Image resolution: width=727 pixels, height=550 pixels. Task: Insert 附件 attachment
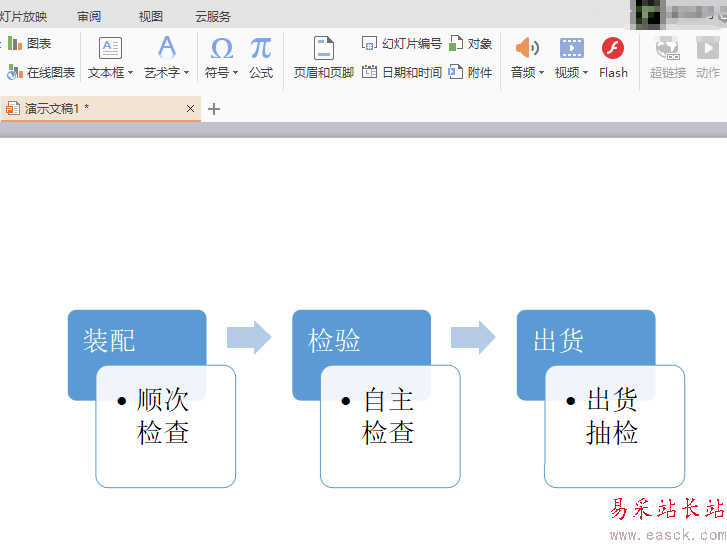pos(470,72)
